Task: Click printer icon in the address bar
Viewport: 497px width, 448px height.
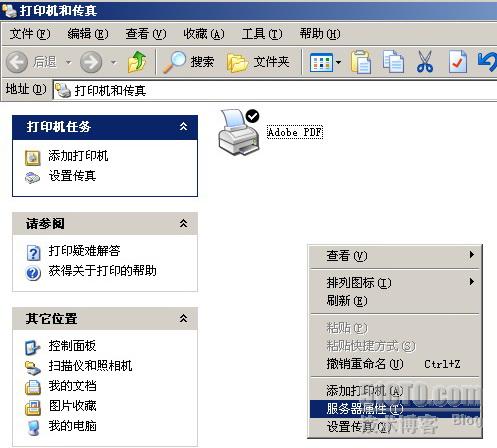Action: point(63,90)
